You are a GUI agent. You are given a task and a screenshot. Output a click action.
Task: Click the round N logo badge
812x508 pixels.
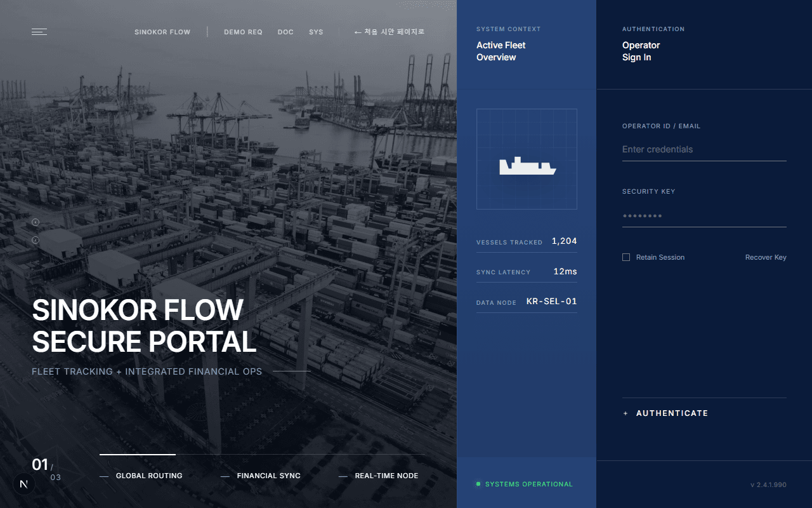point(24,484)
